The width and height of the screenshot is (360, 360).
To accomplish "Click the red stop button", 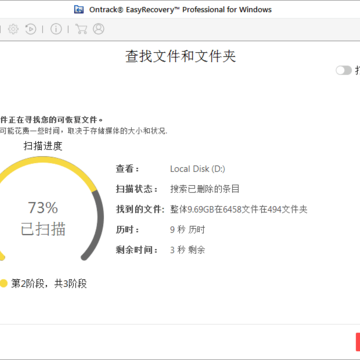I will 358,342.
